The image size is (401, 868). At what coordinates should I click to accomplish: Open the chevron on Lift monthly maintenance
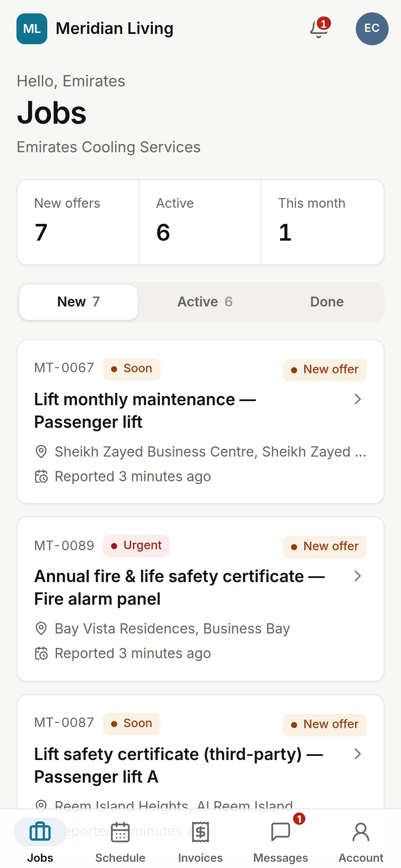(x=358, y=399)
